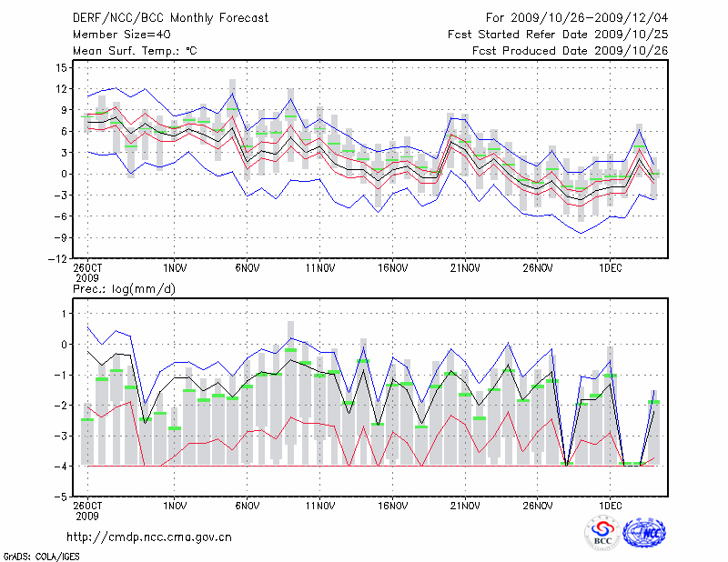Click the Mean Surf. Temp. label
The height and width of the screenshot is (562, 728).
click(135, 51)
